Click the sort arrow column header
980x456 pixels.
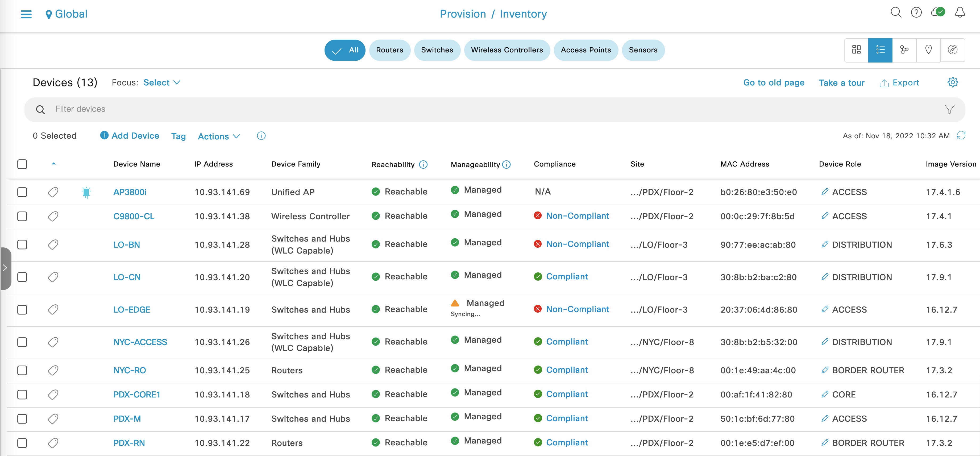pos(54,164)
